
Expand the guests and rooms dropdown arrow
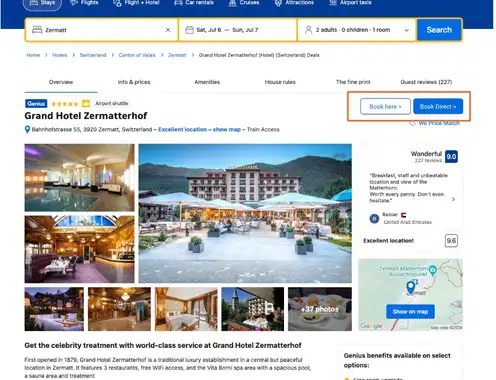pos(407,30)
